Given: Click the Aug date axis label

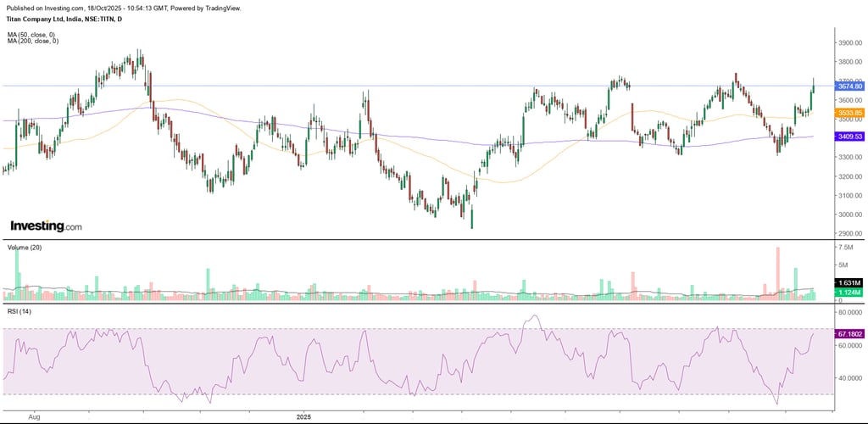Looking at the screenshot, I should click(34, 416).
